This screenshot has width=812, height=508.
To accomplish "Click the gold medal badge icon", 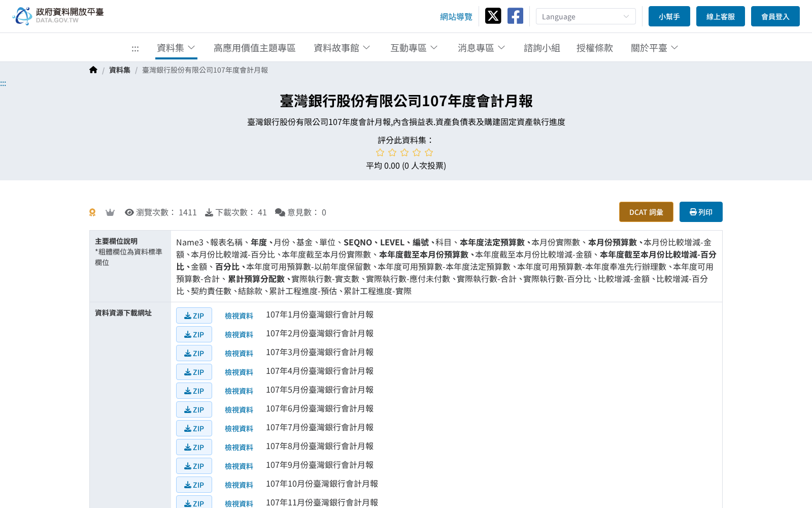I will tap(92, 212).
